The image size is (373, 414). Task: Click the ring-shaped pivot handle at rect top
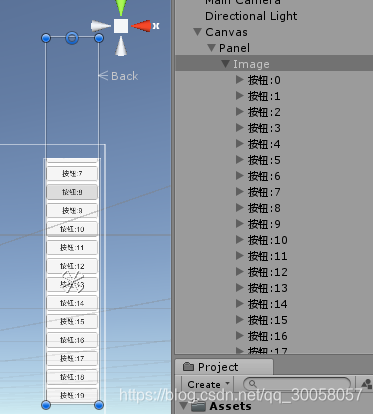72,38
